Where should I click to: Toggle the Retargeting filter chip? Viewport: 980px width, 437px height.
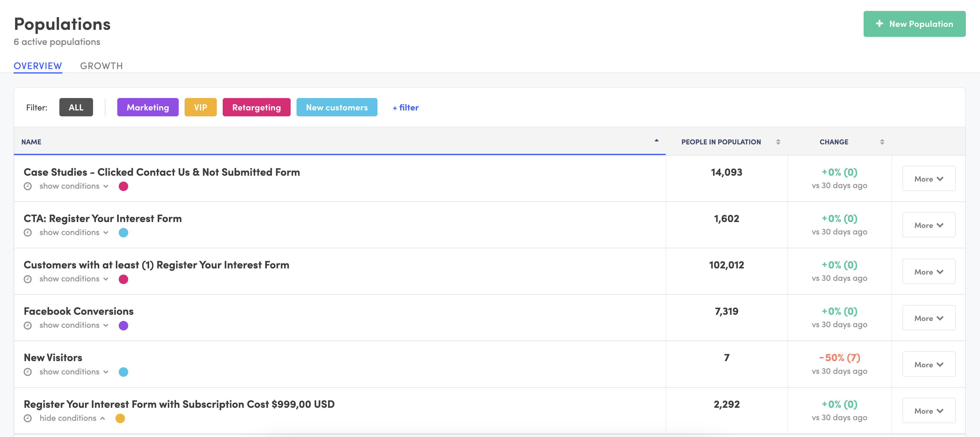(x=256, y=107)
